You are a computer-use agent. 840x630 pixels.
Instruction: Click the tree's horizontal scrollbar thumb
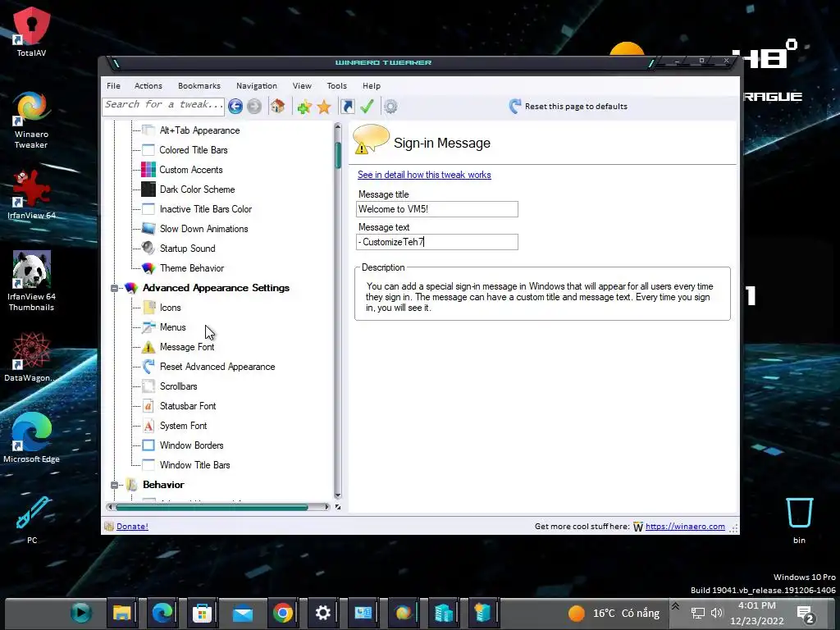(x=212, y=507)
